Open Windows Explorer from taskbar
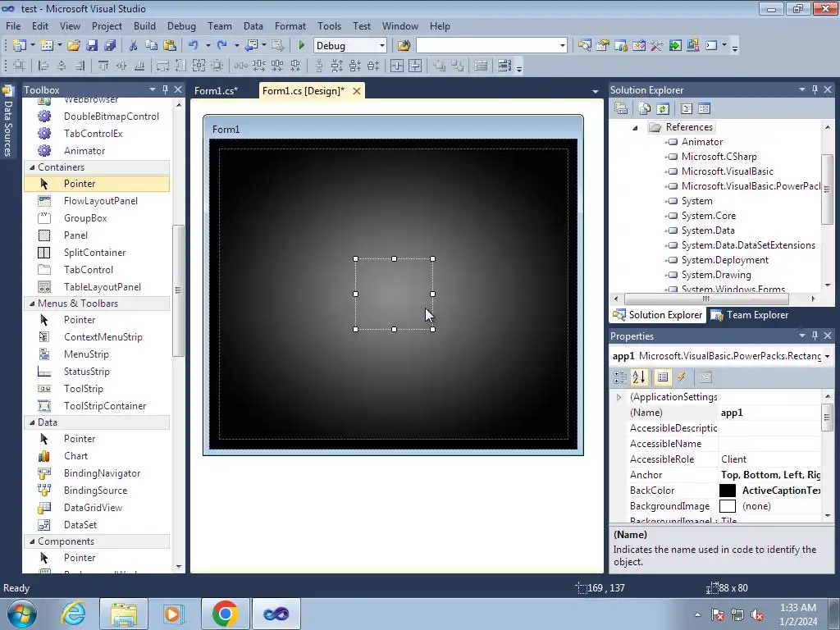 pos(124,614)
